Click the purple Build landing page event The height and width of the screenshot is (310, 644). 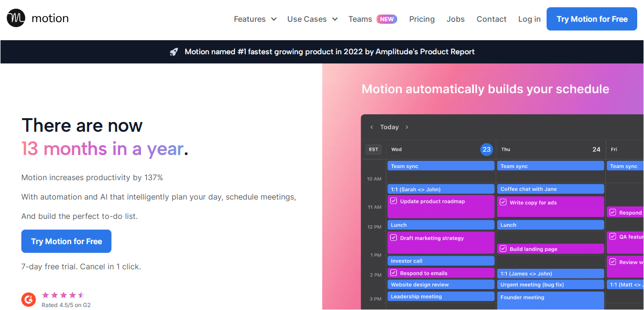tap(550, 249)
